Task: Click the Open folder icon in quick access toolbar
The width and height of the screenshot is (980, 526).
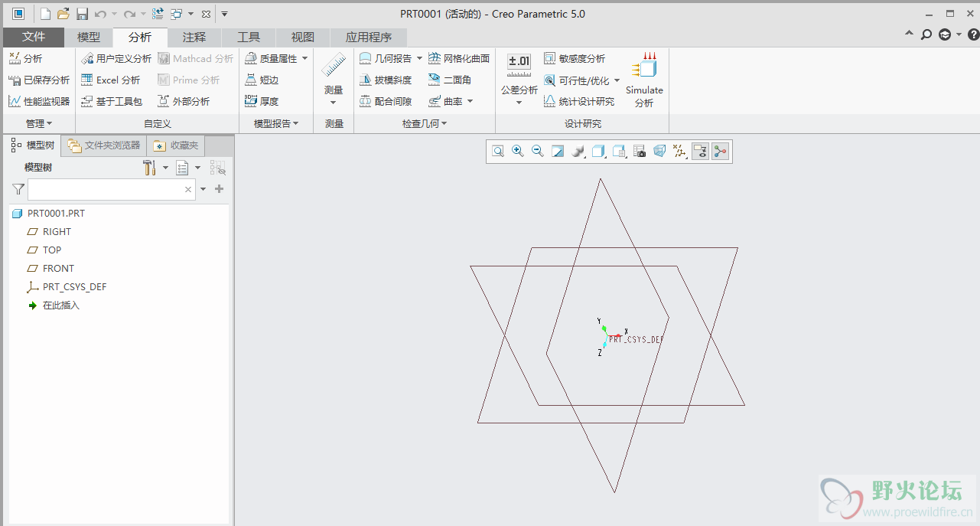Action: click(x=63, y=14)
